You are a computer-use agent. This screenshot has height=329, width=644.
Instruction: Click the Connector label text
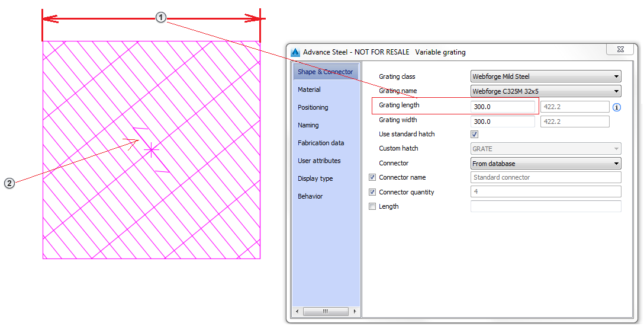pyautogui.click(x=394, y=163)
